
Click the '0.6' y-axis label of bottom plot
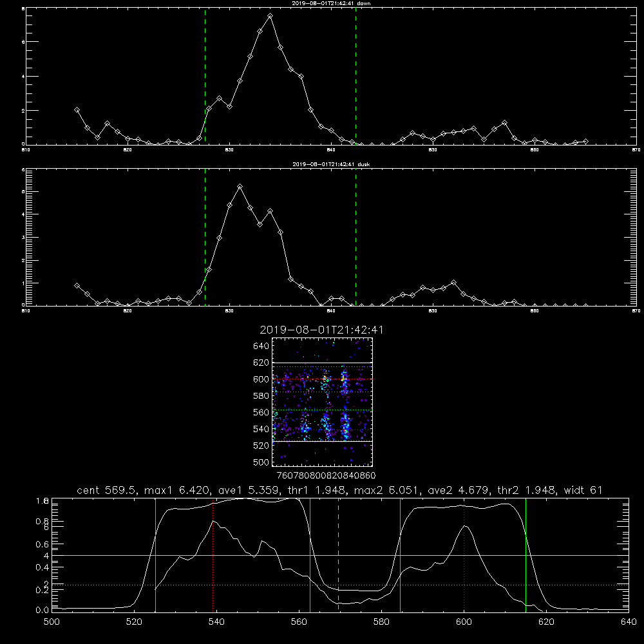[43, 544]
